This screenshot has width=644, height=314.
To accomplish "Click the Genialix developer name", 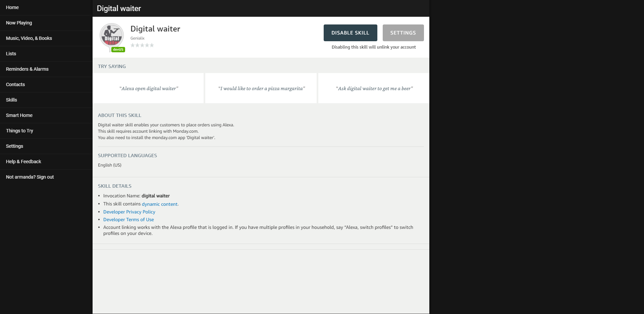I will [x=138, y=38].
